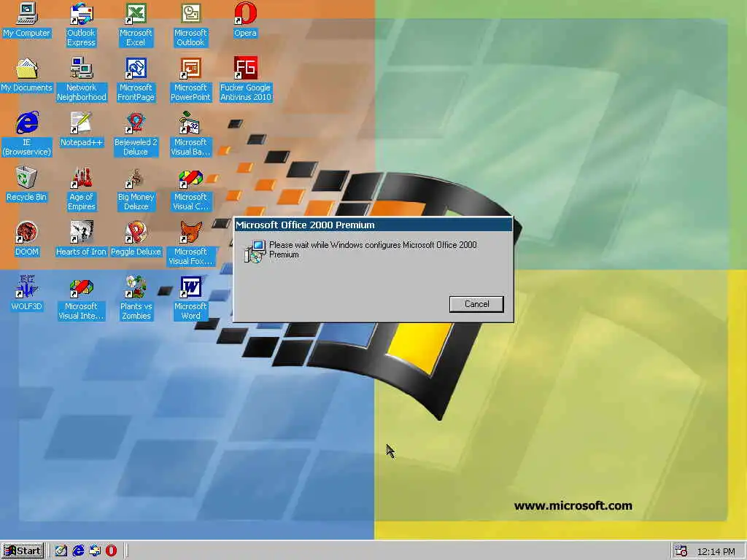Screen dimensions: 747x560
Task: Click the 12:14 PM system clock
Action: coord(716,551)
